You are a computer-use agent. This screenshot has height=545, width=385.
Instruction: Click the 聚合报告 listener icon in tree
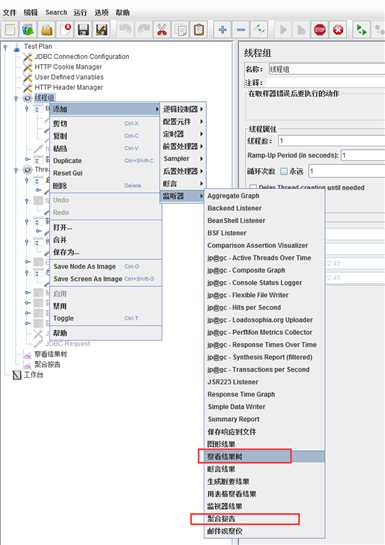click(27, 365)
